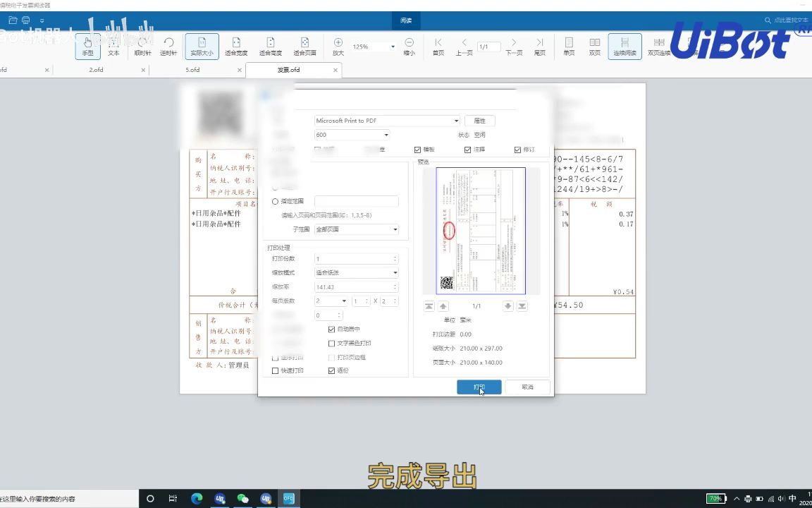Expand the 子范围 page subrange dropdown

pos(395,229)
